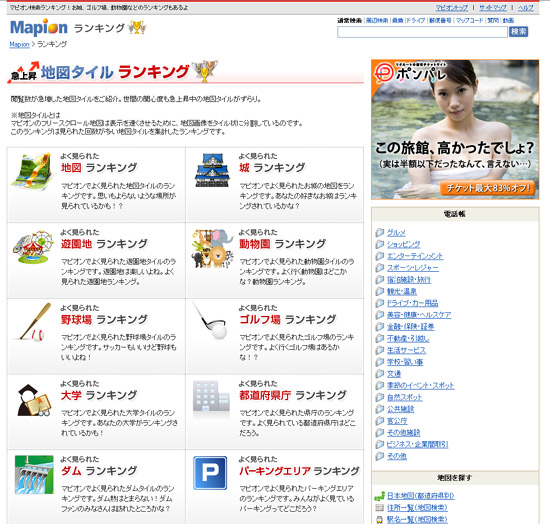The height and width of the screenshot is (524, 550).
Task: Click the blue 検索 search button
Action: coord(518,32)
